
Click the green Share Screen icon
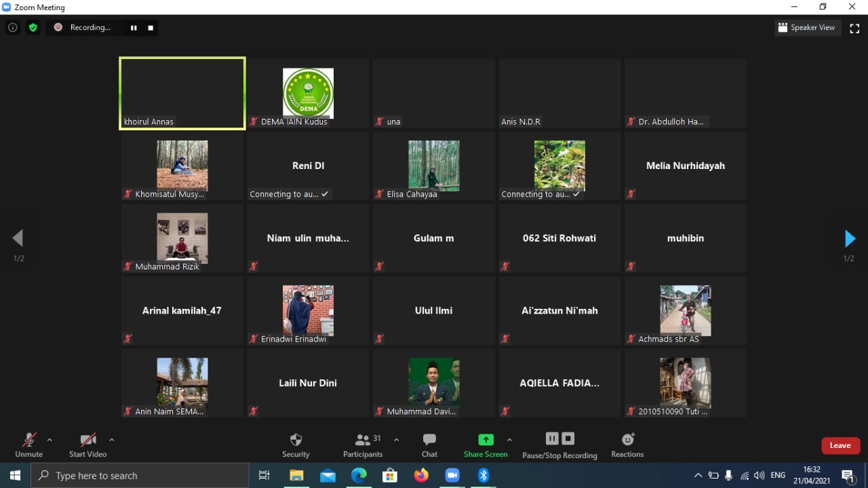(486, 439)
